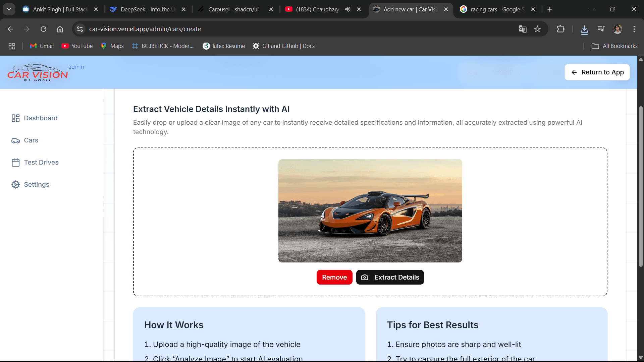
Task: Click the browser forward arrow
Action: (x=27, y=29)
